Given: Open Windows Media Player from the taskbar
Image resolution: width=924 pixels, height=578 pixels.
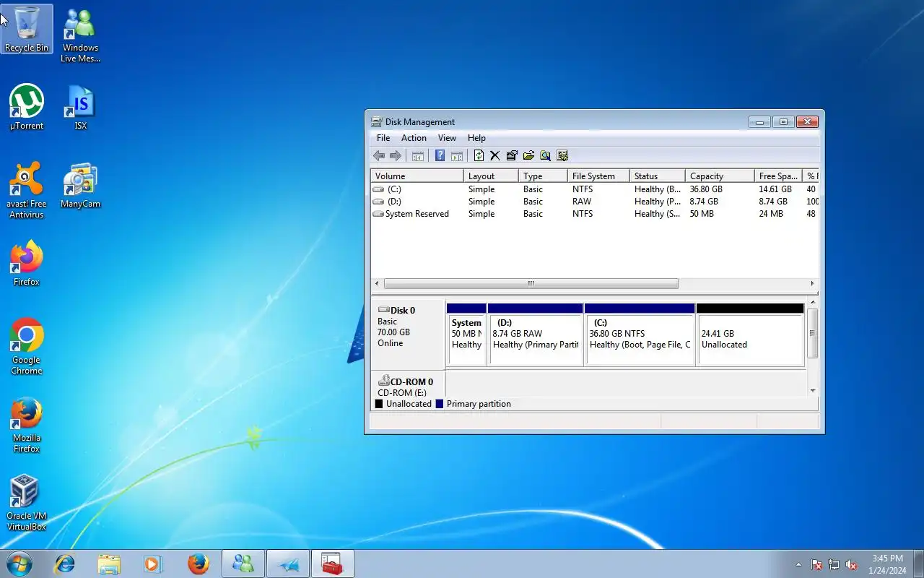Looking at the screenshot, I should pyautogui.click(x=153, y=564).
